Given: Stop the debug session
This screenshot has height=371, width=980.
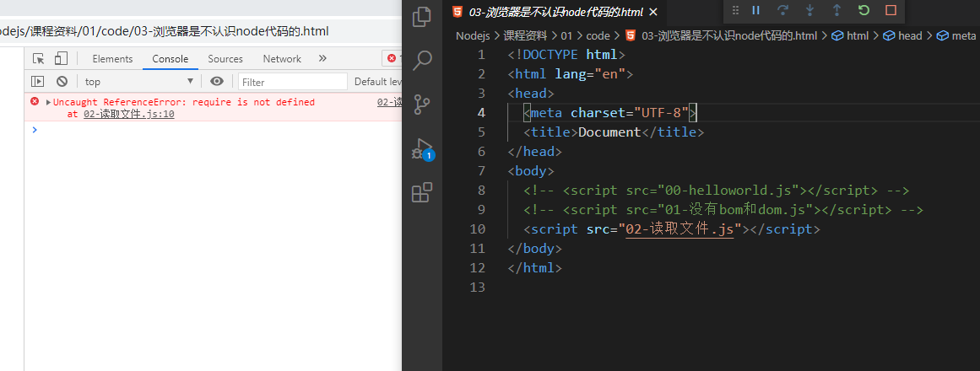Looking at the screenshot, I should click(x=891, y=10).
